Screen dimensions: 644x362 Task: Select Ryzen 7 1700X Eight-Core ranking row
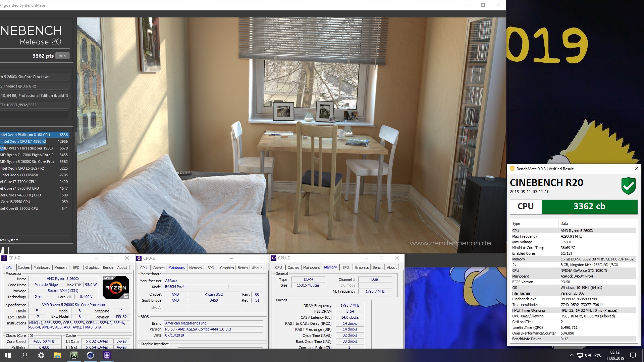pos(35,155)
